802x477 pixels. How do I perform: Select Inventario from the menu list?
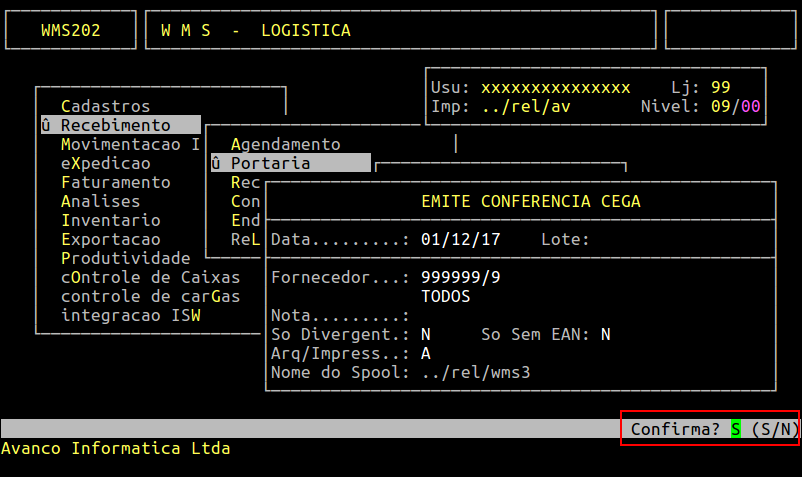point(110,220)
